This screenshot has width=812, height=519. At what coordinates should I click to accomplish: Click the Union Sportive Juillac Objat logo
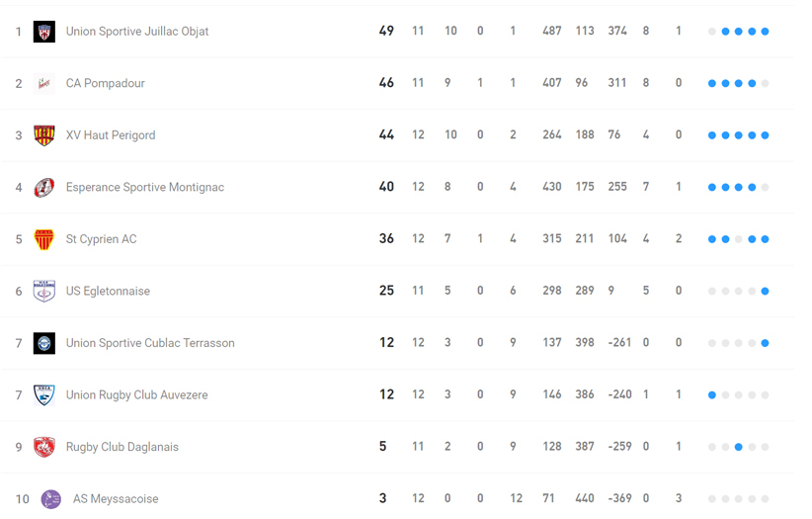pyautogui.click(x=43, y=32)
